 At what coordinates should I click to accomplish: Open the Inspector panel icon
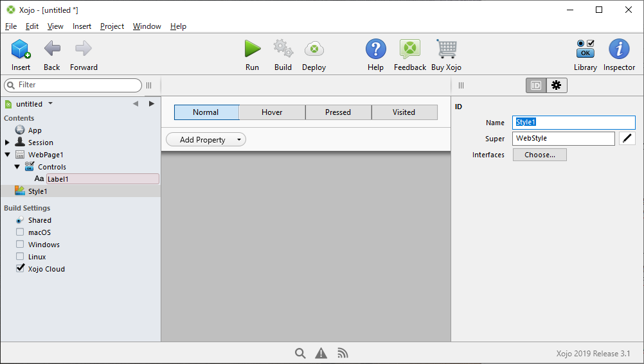click(619, 49)
